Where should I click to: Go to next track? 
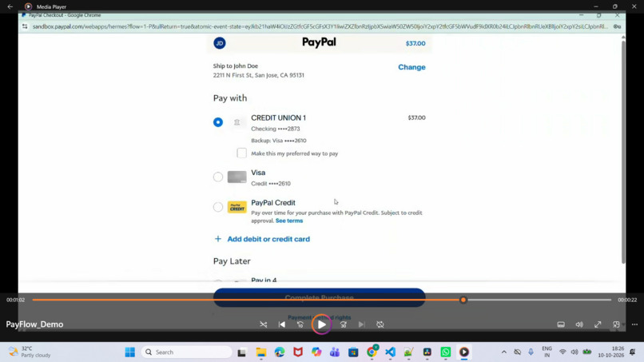[361, 324]
